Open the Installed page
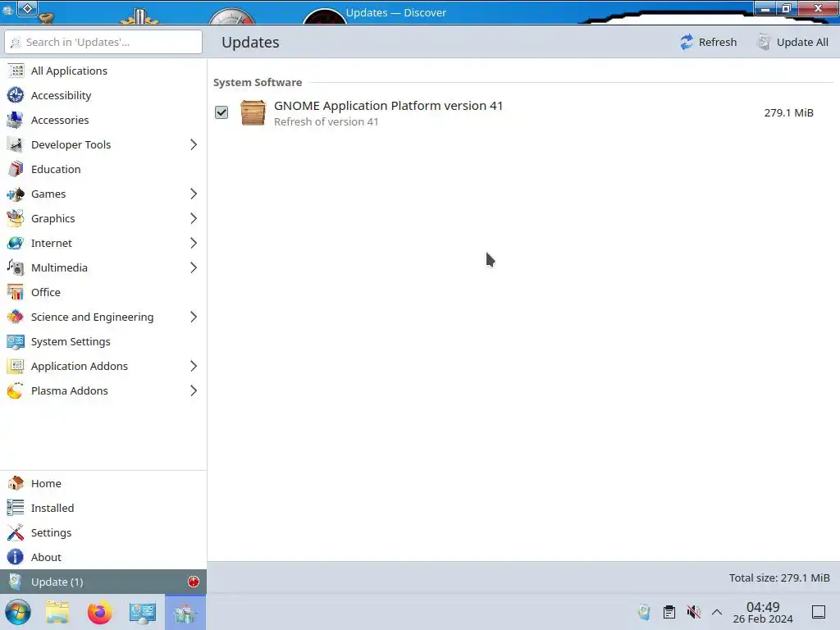Image resolution: width=840 pixels, height=630 pixels. [103, 508]
